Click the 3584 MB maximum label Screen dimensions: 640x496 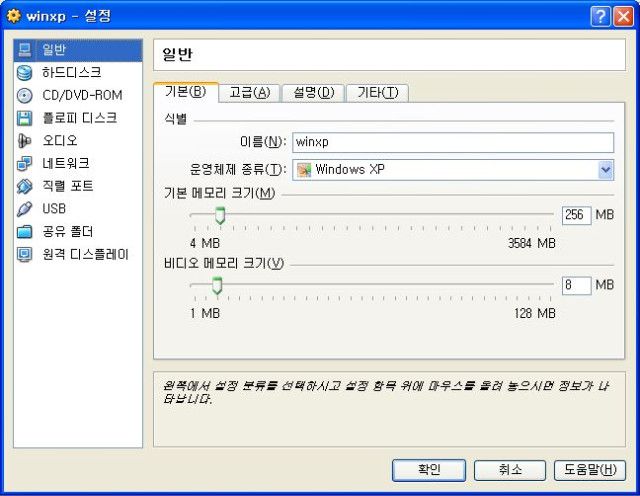[532, 243]
